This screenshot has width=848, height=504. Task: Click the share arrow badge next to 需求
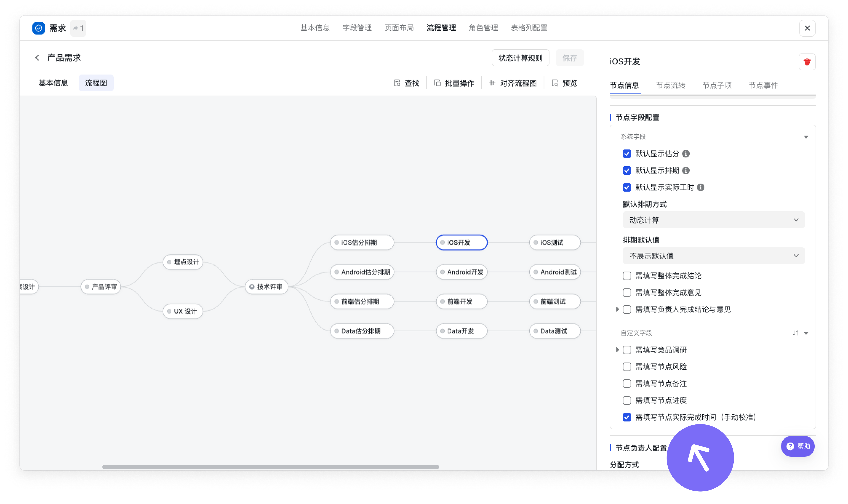coord(79,28)
